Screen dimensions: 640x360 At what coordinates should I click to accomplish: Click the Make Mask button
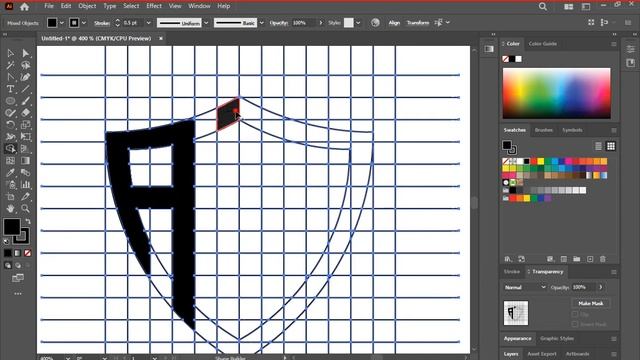[x=591, y=303]
